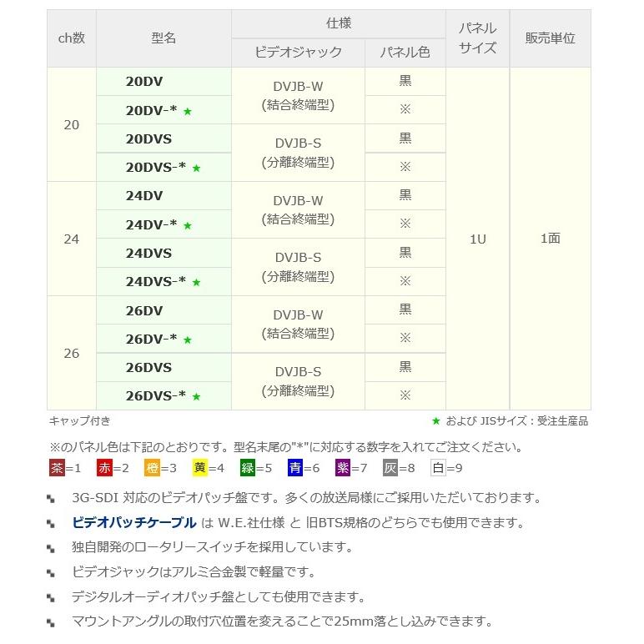The height and width of the screenshot is (644, 644).
Task: Click the ※ panel color for 20DV-*
Action: coord(405,109)
